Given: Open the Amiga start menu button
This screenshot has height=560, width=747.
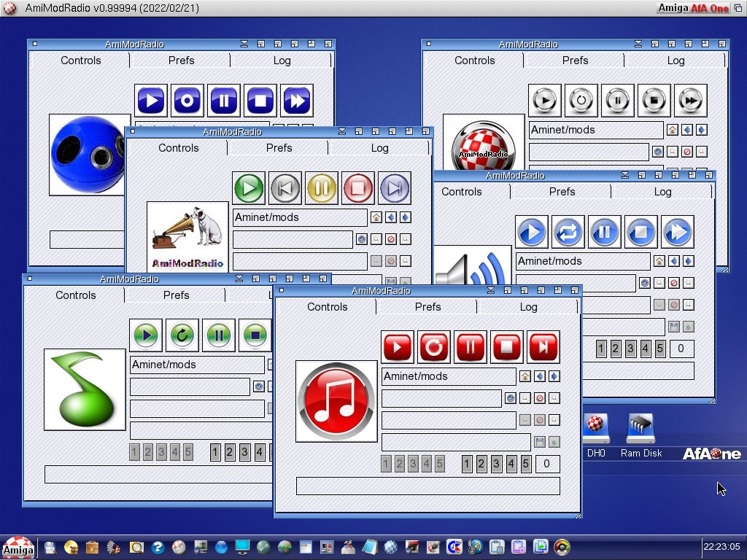Looking at the screenshot, I should (18, 547).
